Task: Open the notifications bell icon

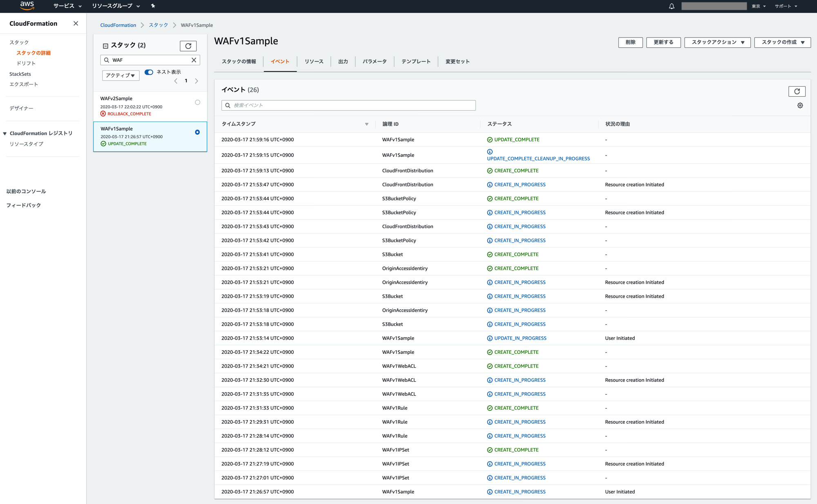Action: pyautogui.click(x=672, y=6)
